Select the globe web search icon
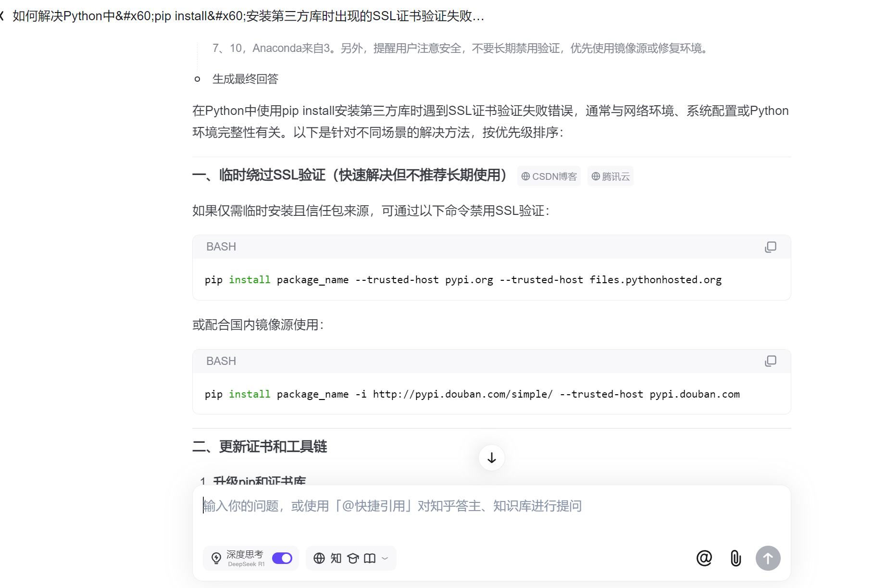This screenshot has width=886, height=588. pos(319,558)
